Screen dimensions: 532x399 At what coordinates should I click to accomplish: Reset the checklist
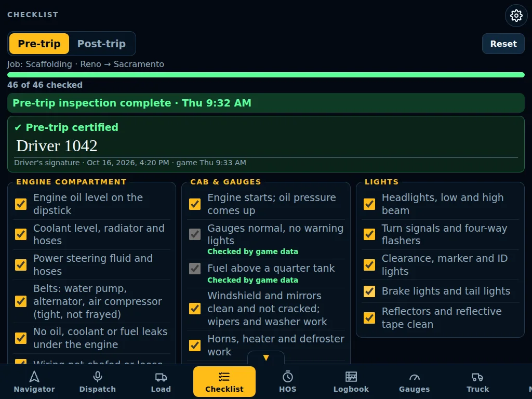pos(503,44)
